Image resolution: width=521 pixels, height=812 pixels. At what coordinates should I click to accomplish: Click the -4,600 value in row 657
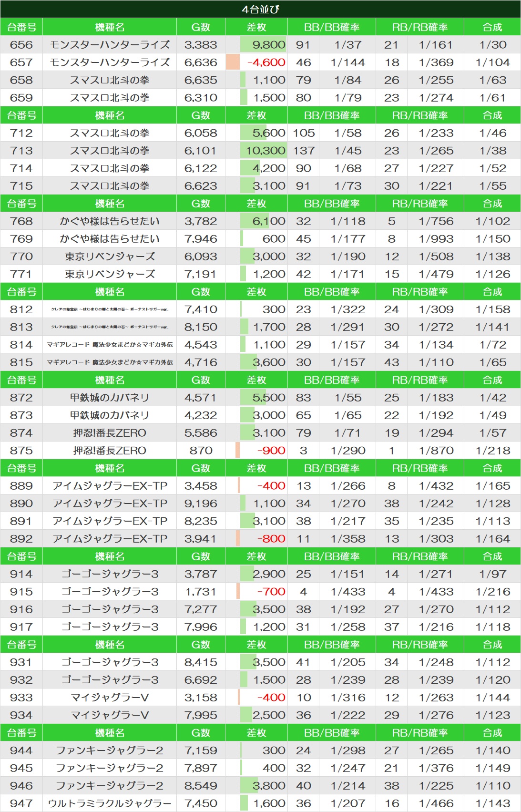point(266,62)
